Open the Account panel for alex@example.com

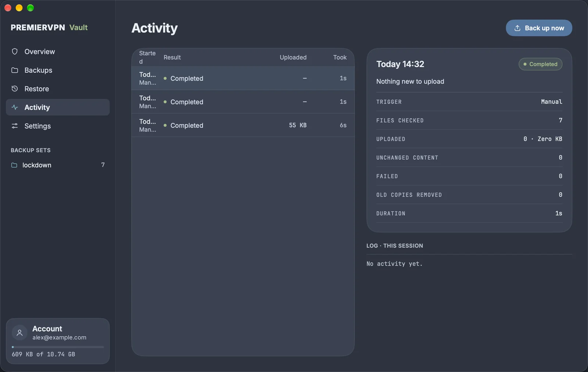(x=58, y=341)
